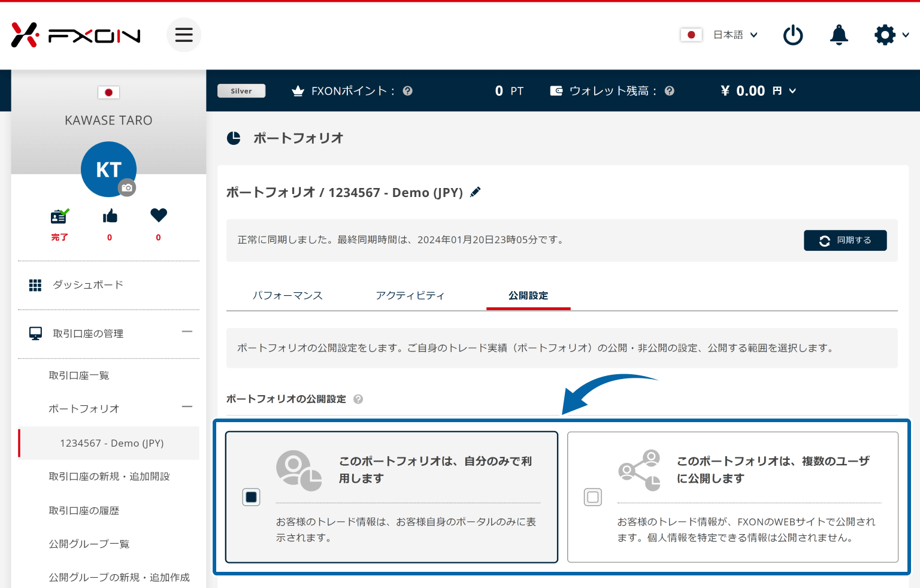Check the 自分のみで利用します checkbox
This screenshot has width=920, height=588.
click(x=251, y=497)
